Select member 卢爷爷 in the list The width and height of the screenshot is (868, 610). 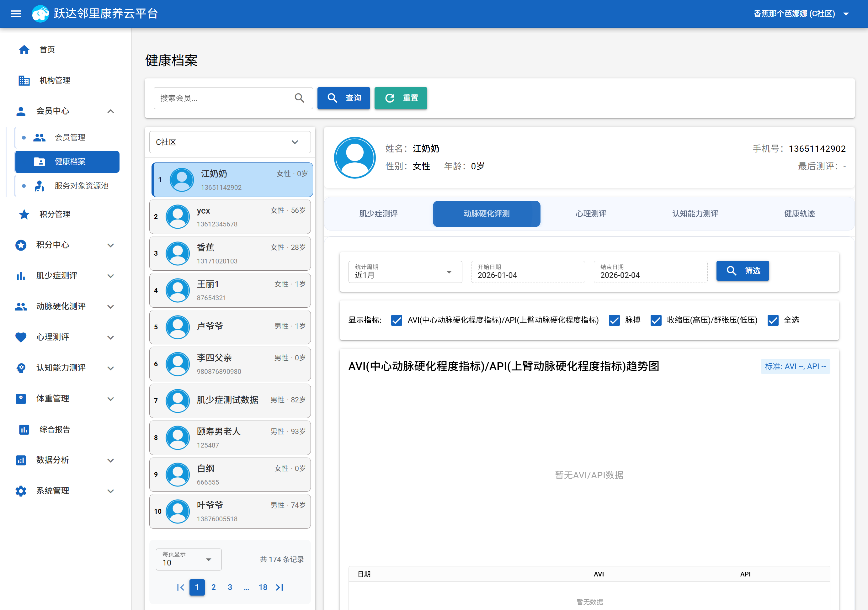[230, 327]
